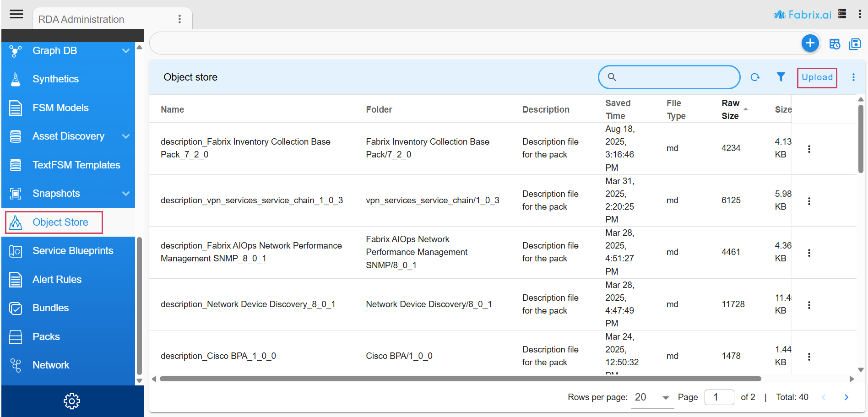Open the filter funnel icon
Screen dimensions: 868x417
coord(781,77)
